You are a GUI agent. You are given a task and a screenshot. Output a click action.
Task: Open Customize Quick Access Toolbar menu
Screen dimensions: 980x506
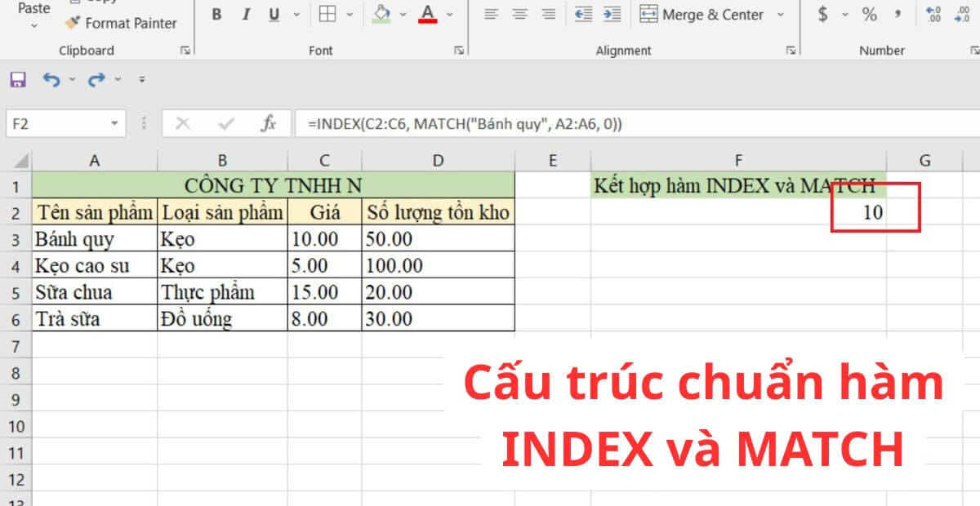142,79
